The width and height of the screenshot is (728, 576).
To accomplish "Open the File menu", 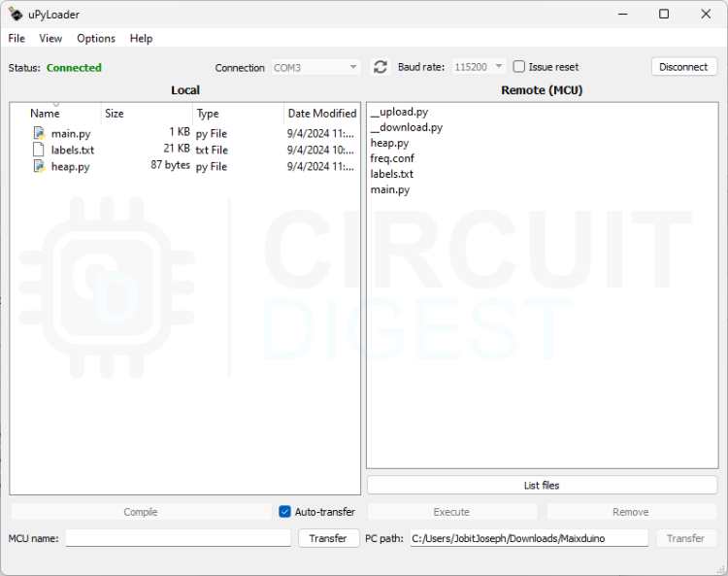I will click(17, 39).
